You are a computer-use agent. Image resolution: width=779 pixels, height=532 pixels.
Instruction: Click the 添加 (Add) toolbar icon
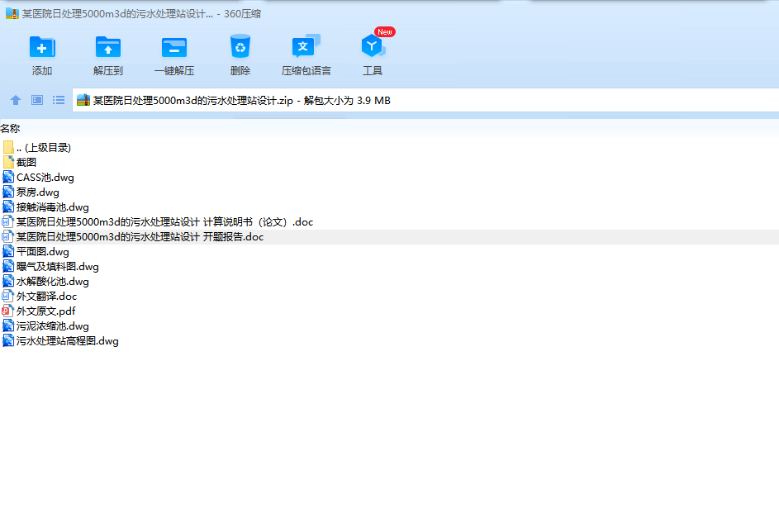point(42,48)
